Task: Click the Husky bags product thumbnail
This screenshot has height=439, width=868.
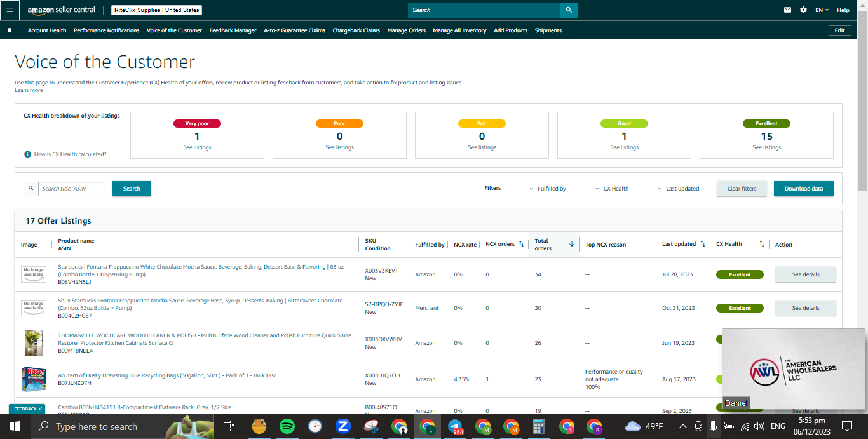Action: pyautogui.click(x=34, y=379)
